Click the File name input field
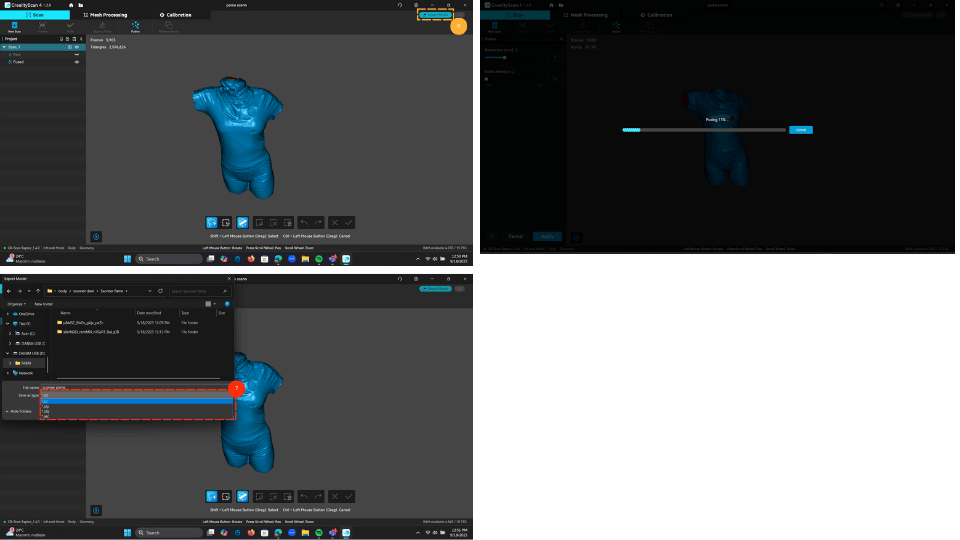Screen dimensions: 960x540 (x=136, y=387)
